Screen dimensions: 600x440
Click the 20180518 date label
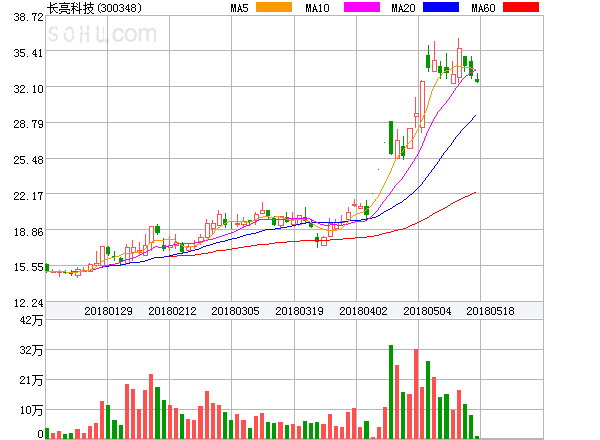point(490,311)
